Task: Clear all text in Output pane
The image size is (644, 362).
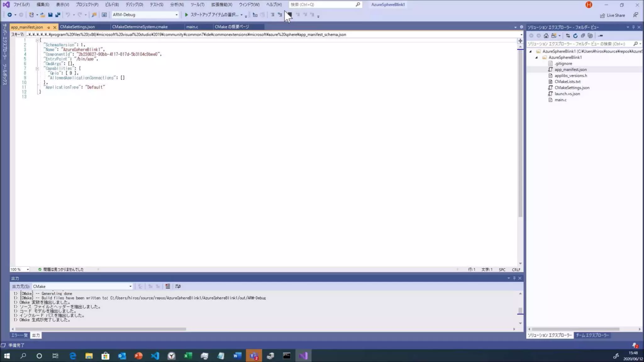Action: 168,286
